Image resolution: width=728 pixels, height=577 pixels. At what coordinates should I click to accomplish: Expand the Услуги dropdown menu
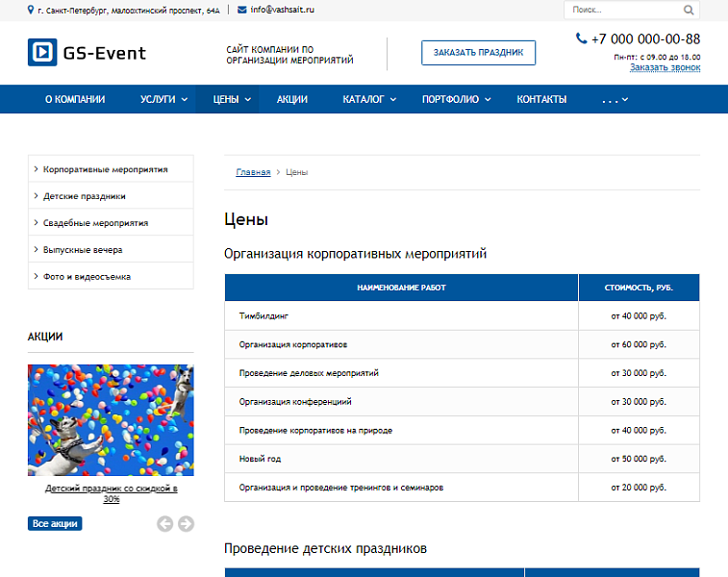163,99
